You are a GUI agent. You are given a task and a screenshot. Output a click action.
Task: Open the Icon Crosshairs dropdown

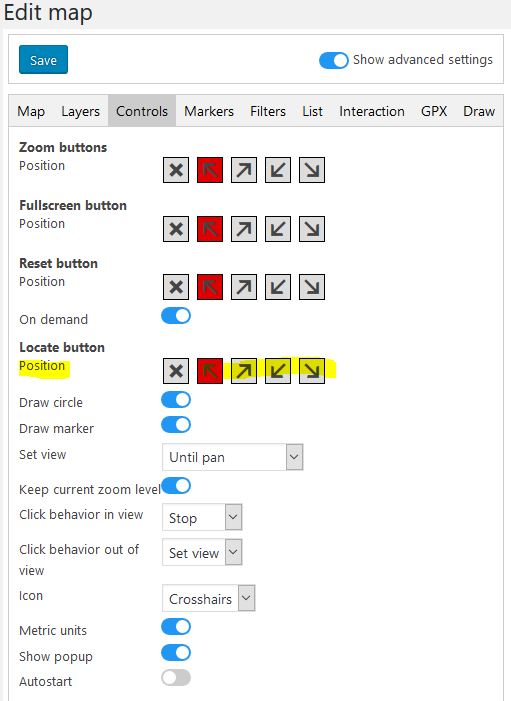[208, 598]
